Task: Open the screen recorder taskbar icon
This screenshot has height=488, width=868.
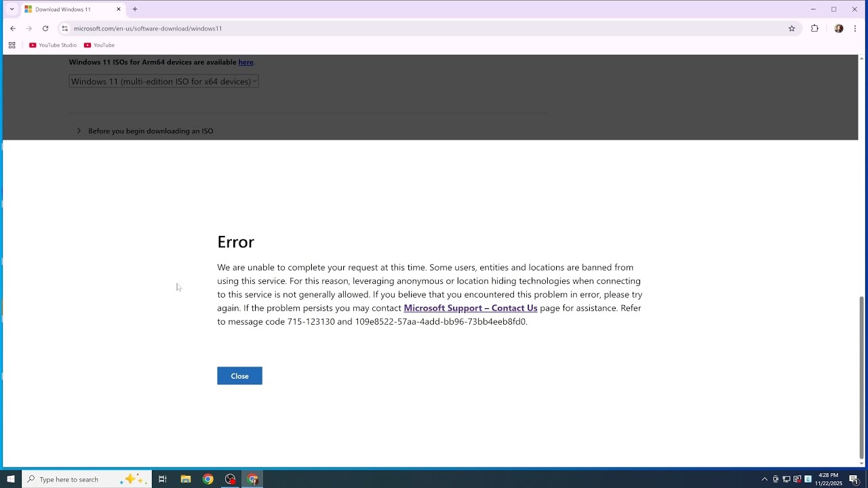Action: pyautogui.click(x=231, y=479)
